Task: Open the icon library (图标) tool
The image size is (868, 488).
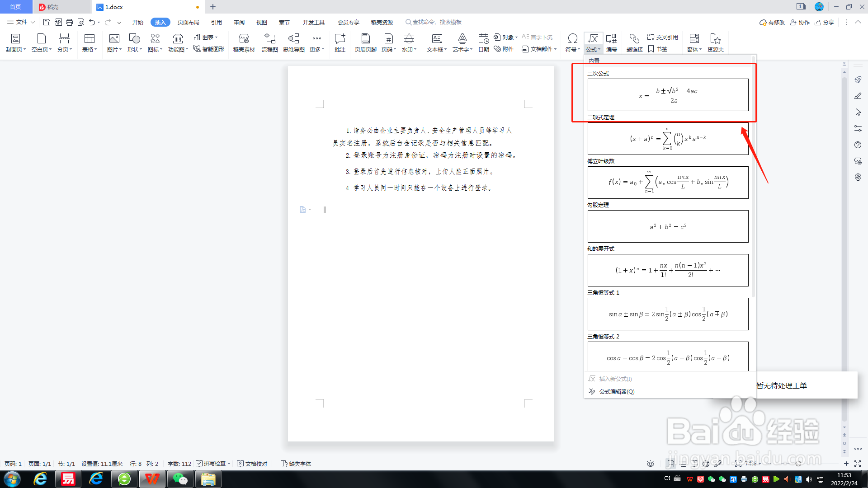Action: pos(155,43)
